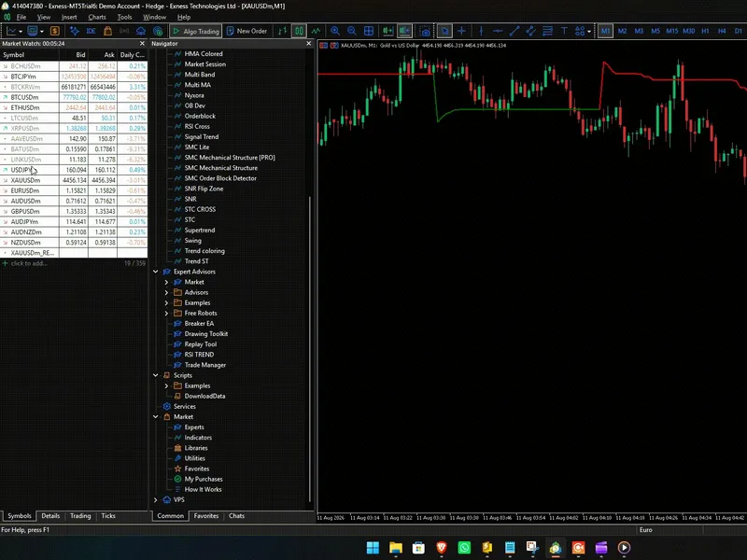Select the BTCUSDm symbol row

(74, 97)
